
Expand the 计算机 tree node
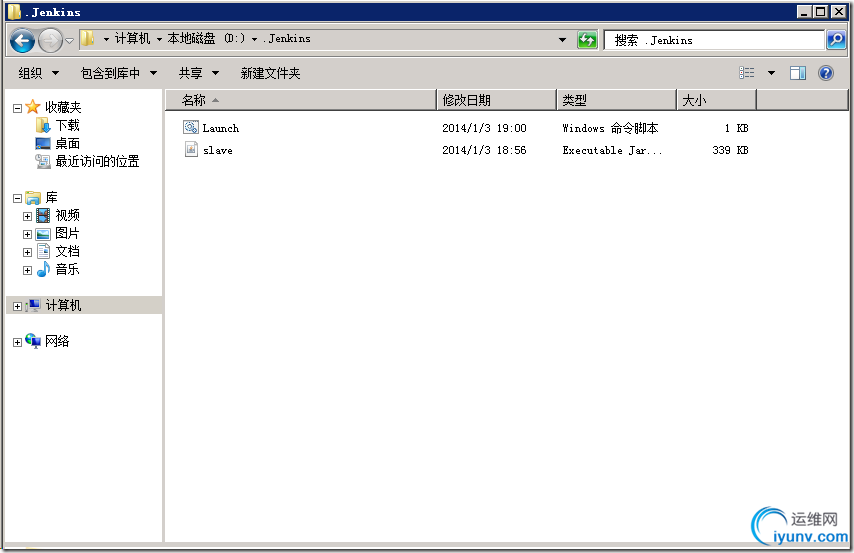[x=17, y=306]
